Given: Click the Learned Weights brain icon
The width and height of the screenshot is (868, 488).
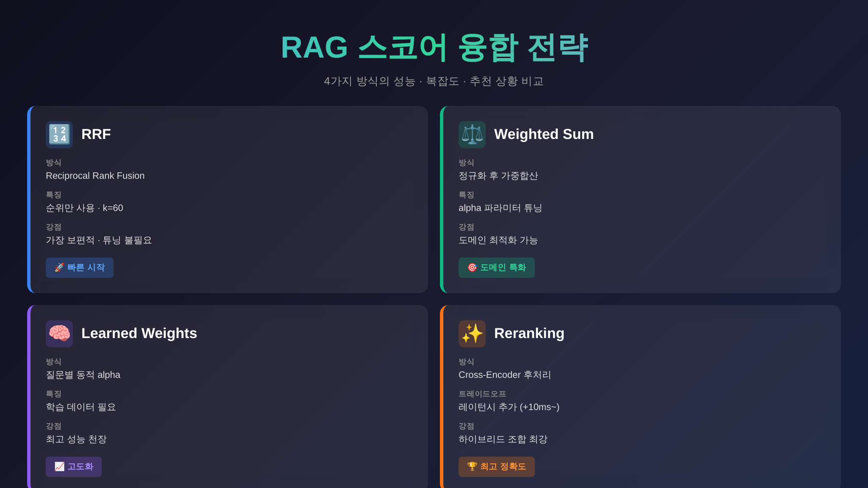Looking at the screenshot, I should 59,334.
